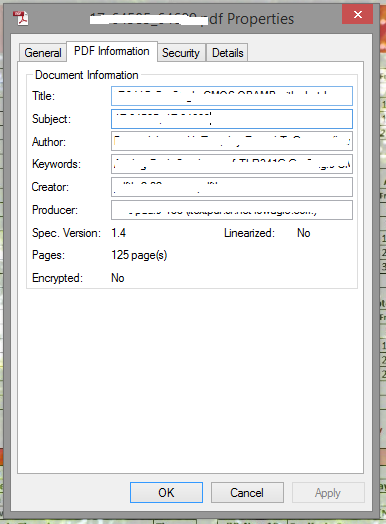
Task: Click the greyed-out Apply button
Action: [x=328, y=493]
